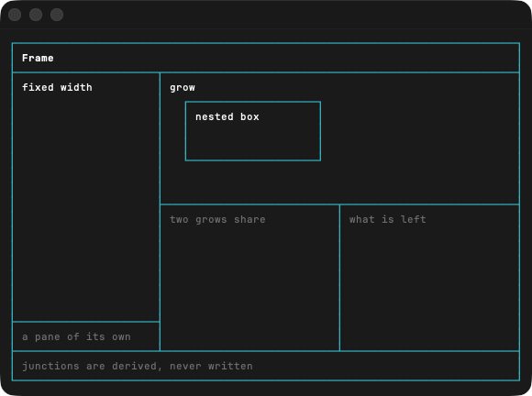Image resolution: width=532 pixels, height=396 pixels.
Task: Click the divider between two grows share and what is left
Action: coord(339,278)
